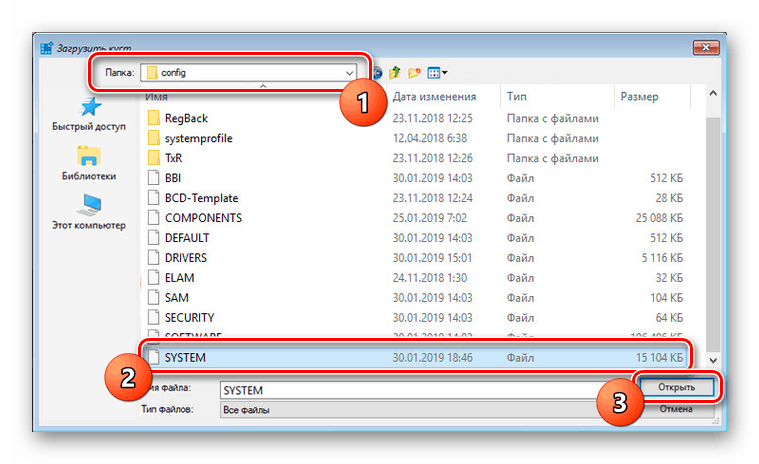The image size is (759, 464).
Task: Click the file list scroll down arrow
Action: tap(713, 360)
